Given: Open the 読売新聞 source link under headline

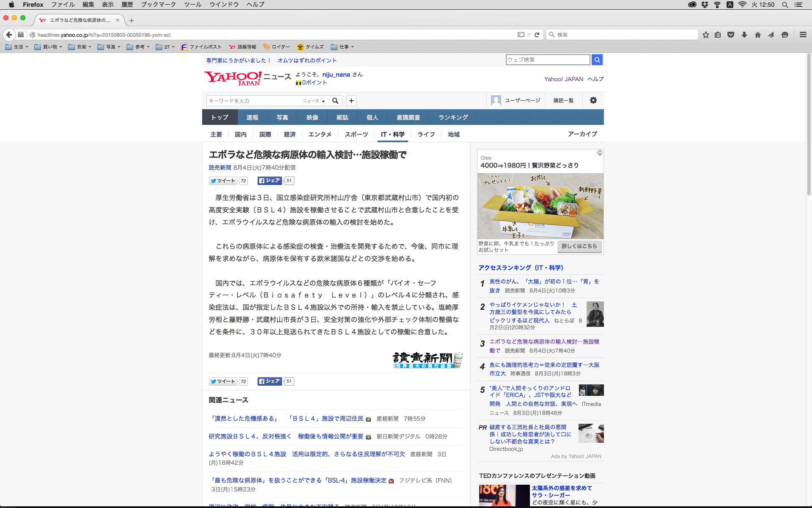Looking at the screenshot, I should point(219,168).
